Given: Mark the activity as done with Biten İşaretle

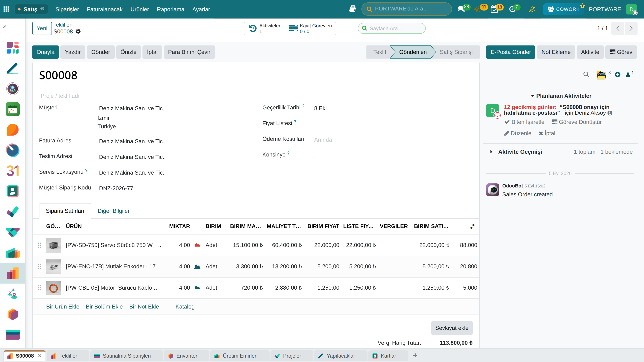Looking at the screenshot, I should (x=524, y=122).
